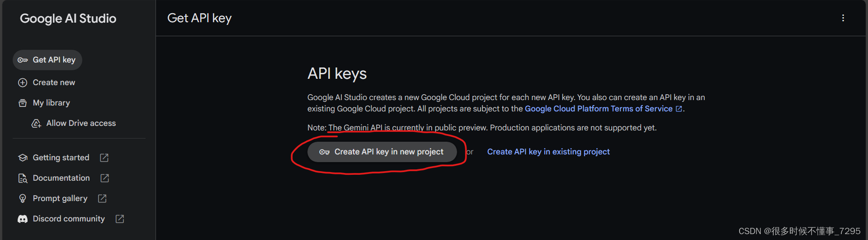Click the My library stack icon
This screenshot has height=240, width=868.
coord(23,103)
